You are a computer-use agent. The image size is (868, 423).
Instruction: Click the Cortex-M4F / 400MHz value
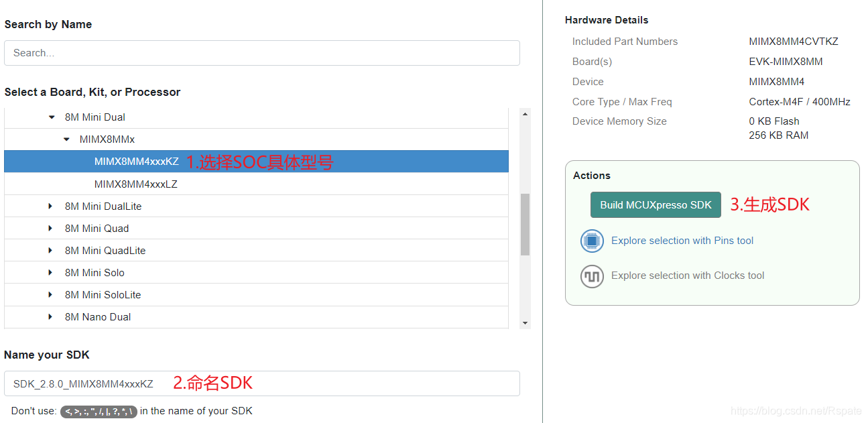[800, 102]
